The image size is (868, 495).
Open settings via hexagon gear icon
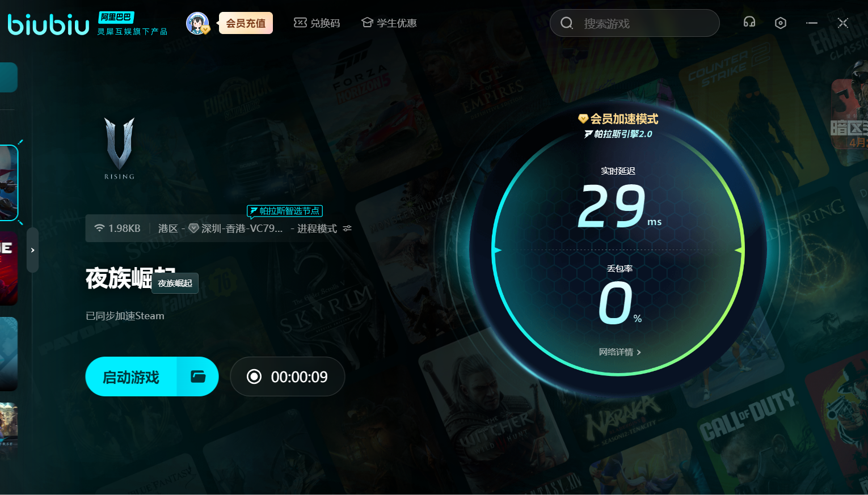(781, 23)
